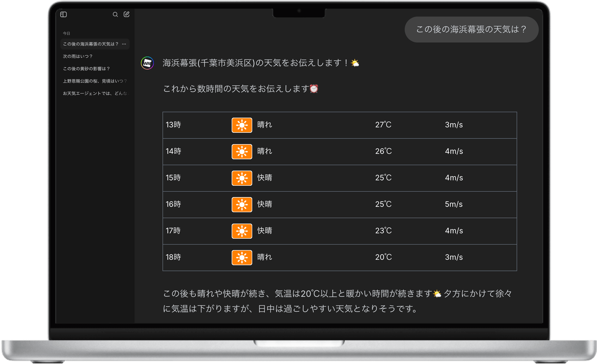This screenshot has width=597, height=364.
Task: Open more options for the selected chat
Action: coord(124,44)
